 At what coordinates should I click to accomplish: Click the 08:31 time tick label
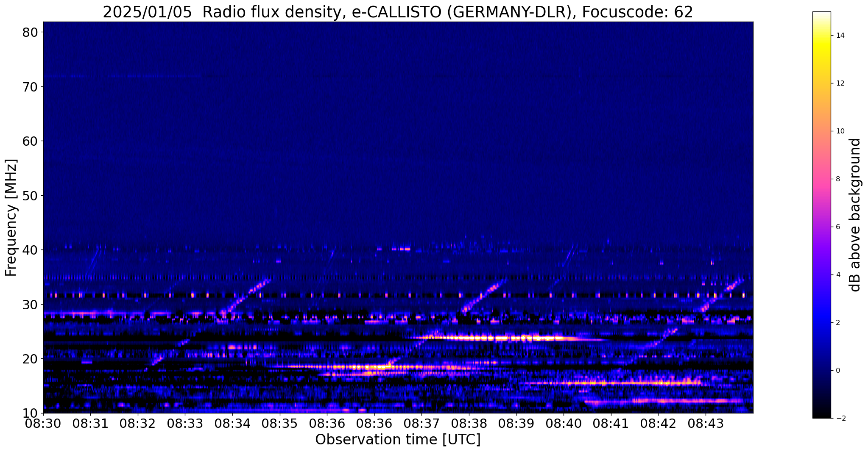pyautogui.click(x=90, y=424)
